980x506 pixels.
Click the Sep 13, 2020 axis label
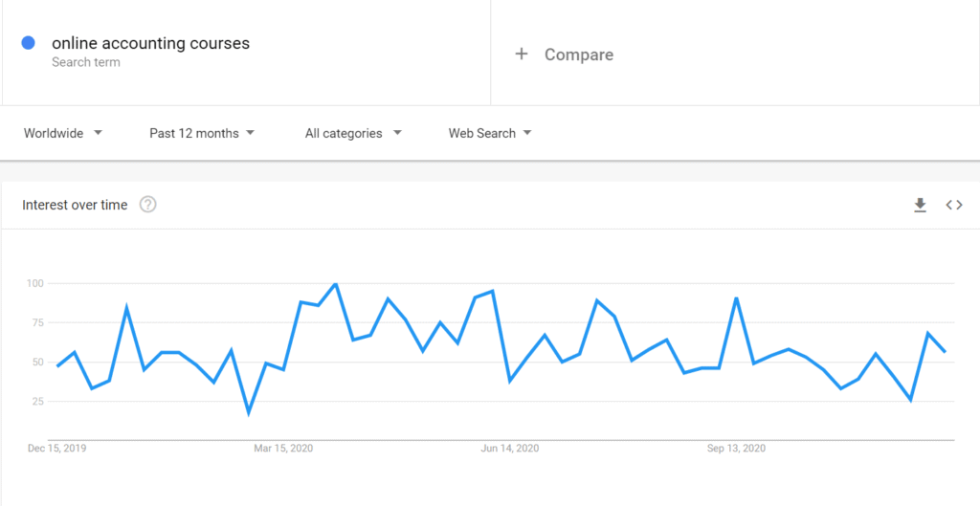coord(736,448)
